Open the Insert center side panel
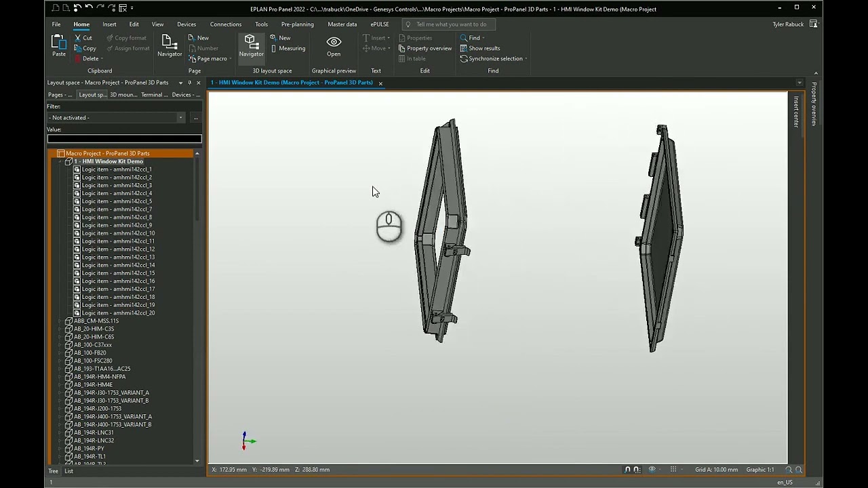868x488 pixels. point(796,111)
